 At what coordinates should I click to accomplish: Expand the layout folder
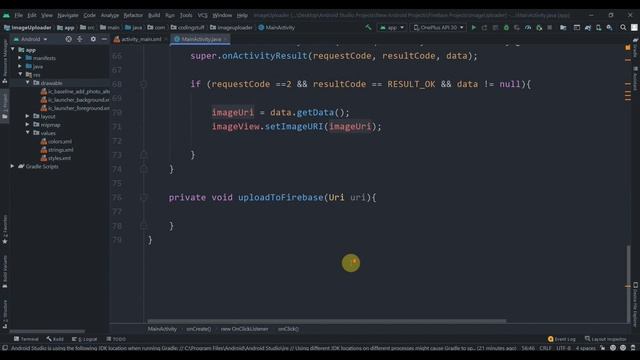pos(28,116)
